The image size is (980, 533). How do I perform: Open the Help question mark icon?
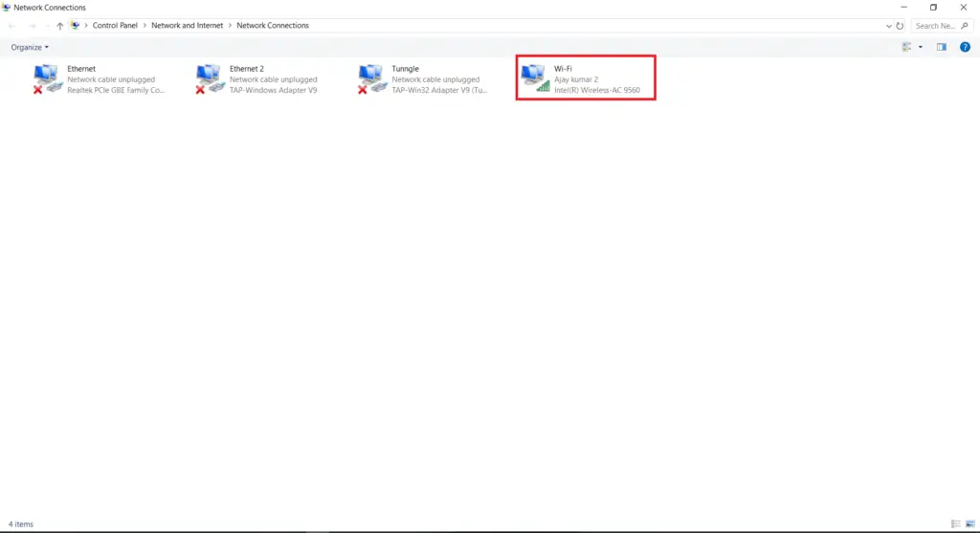tap(965, 47)
